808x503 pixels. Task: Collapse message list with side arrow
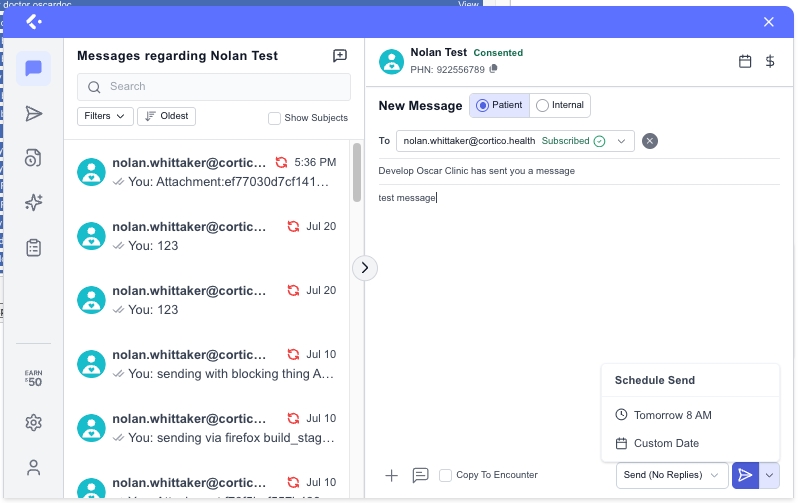365,268
